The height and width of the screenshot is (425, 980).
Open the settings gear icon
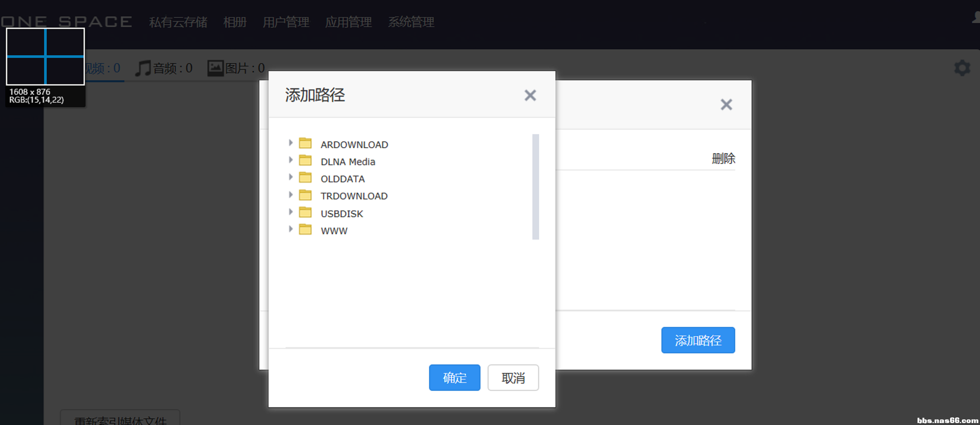click(962, 68)
